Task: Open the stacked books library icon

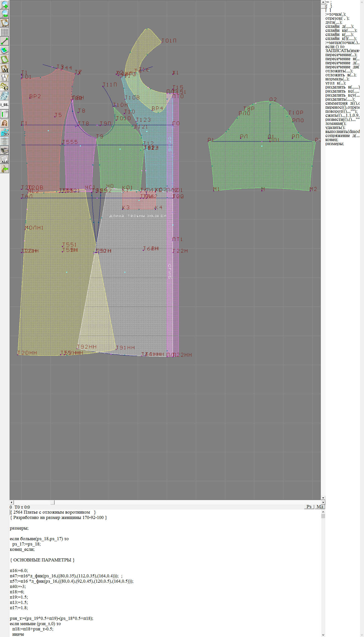Action: (x=5, y=150)
